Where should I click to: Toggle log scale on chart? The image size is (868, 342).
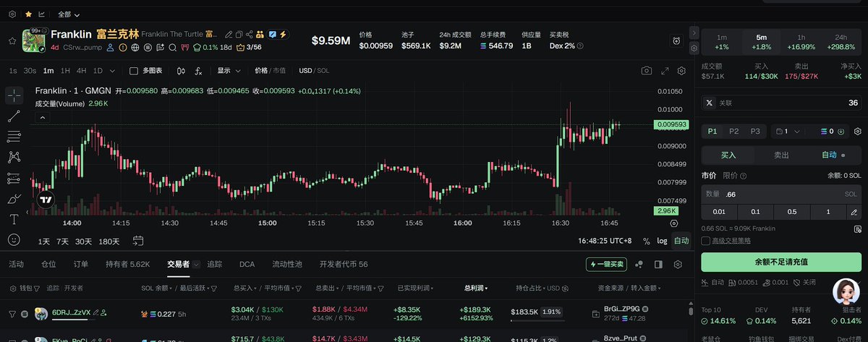(x=662, y=241)
